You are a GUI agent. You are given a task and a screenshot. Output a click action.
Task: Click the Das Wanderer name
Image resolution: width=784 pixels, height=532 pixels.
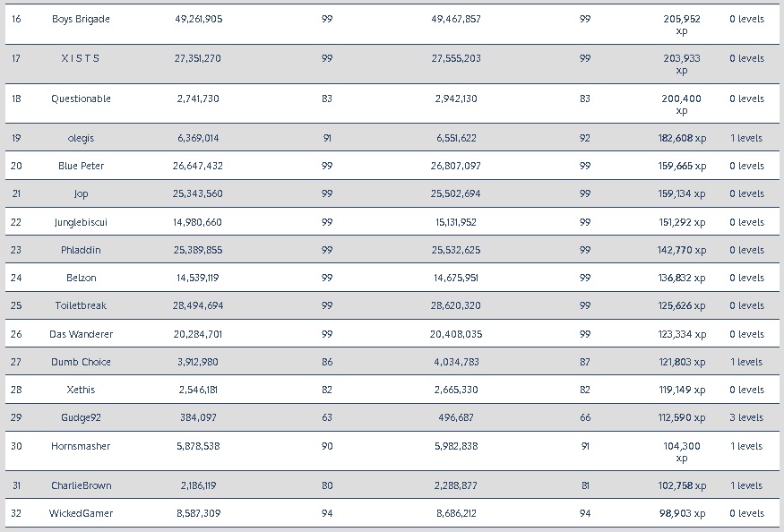[81, 334]
